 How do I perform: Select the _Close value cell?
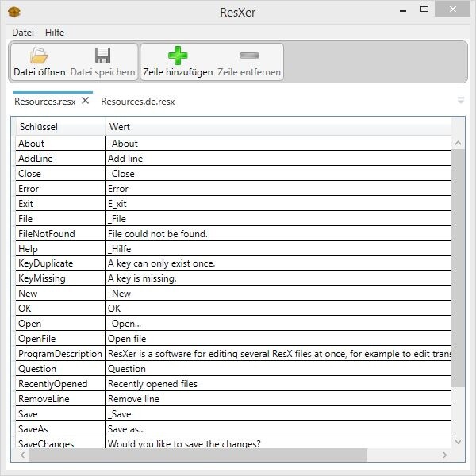[x=278, y=173]
